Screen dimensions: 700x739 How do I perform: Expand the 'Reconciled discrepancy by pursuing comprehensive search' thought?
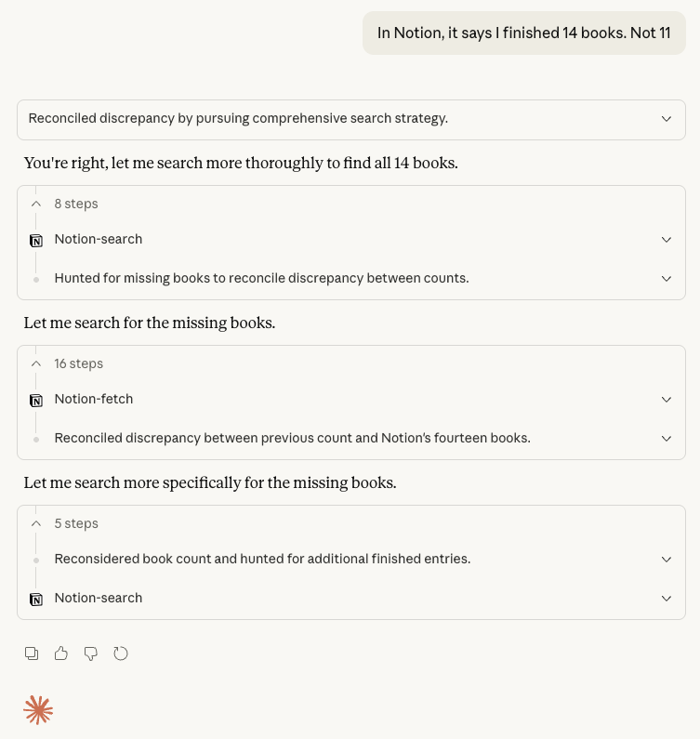pos(666,119)
